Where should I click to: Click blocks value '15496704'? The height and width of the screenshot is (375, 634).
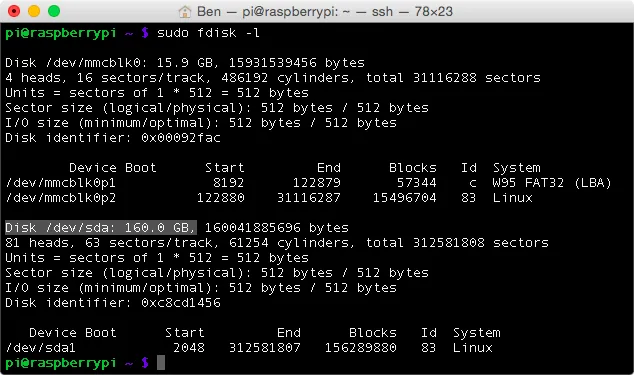click(x=404, y=198)
